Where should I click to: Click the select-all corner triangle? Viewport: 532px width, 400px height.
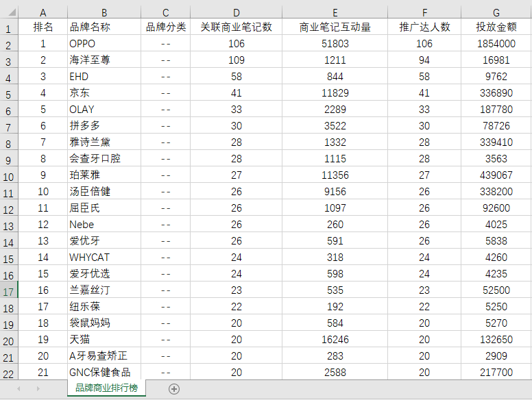(x=12, y=12)
